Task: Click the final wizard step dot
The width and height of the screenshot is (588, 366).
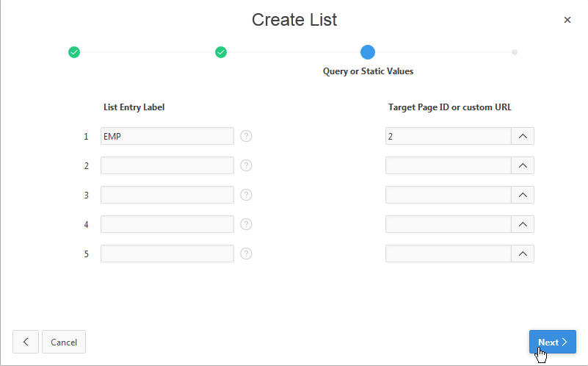Action: click(515, 52)
